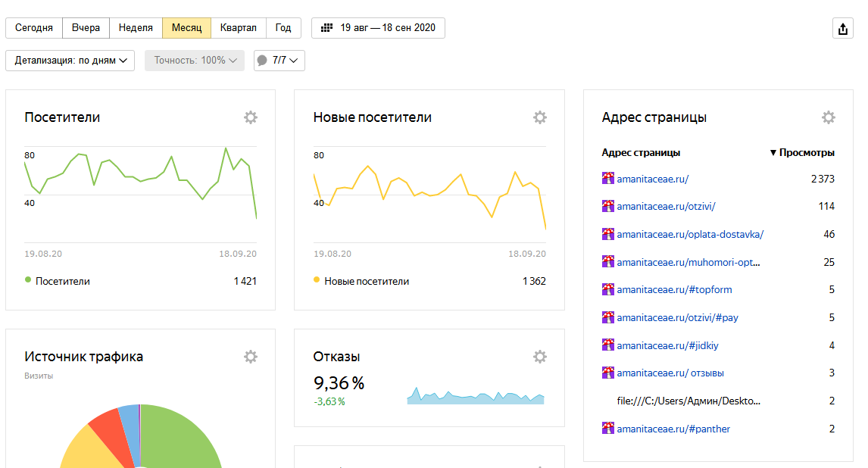Image resolution: width=868 pixels, height=468 pixels.
Task: Open the amanitaceae.ru/#jidkiy link
Action: coord(667,346)
